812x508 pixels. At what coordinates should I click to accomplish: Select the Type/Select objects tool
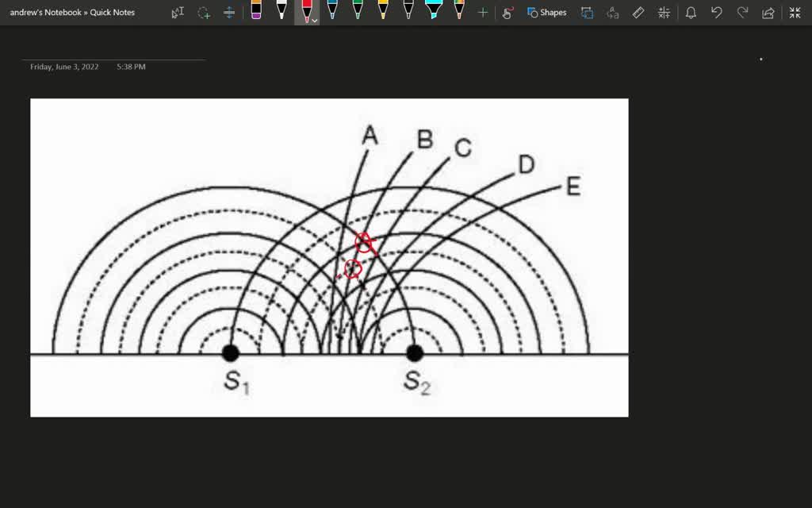[x=178, y=13]
